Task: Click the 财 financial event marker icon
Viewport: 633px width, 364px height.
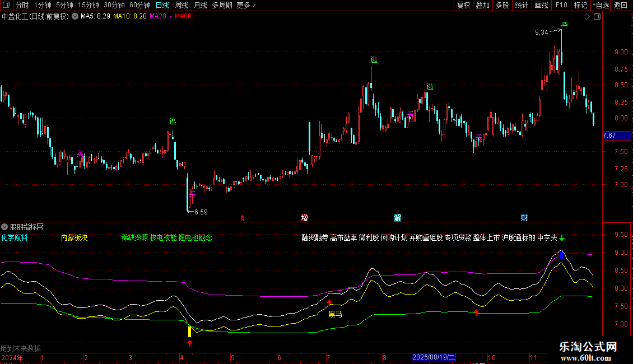Action: 524,218
